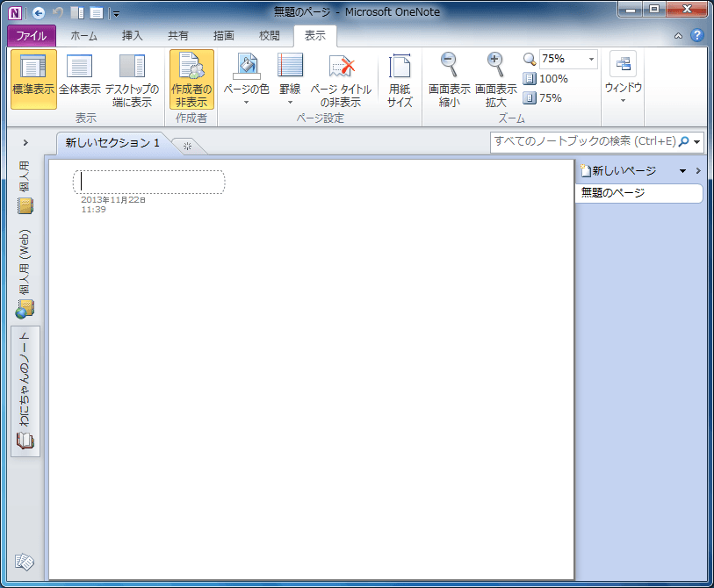The image size is (714, 588).
Task: Click 新しいページ to add a page
Action: pos(619,170)
